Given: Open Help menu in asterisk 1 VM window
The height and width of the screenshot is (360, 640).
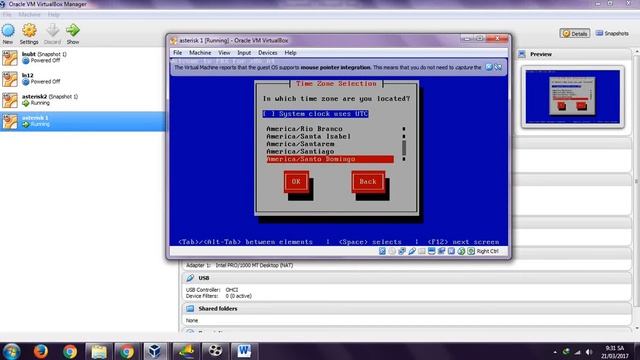Looking at the screenshot, I should (290, 53).
